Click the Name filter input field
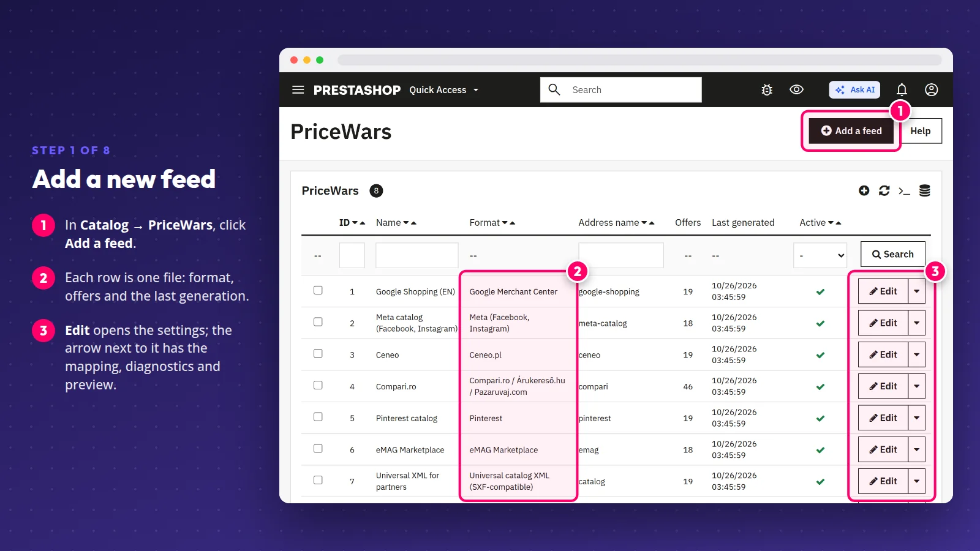 417,255
